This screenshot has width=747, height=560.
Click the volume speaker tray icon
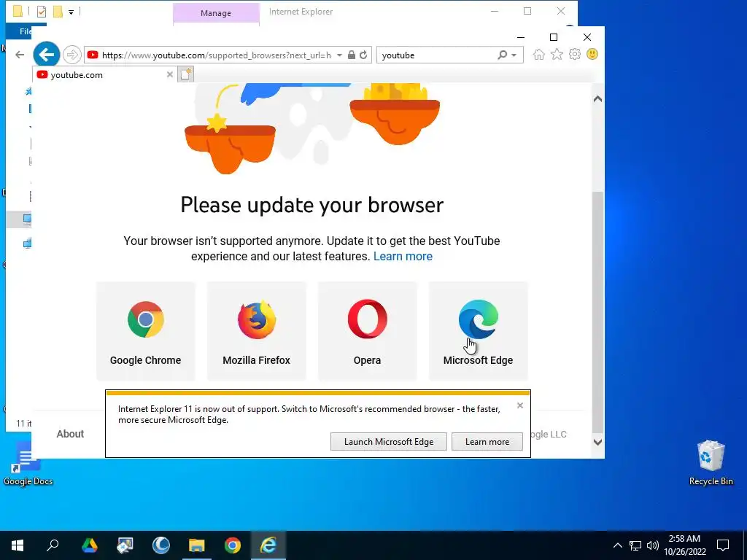653,545
